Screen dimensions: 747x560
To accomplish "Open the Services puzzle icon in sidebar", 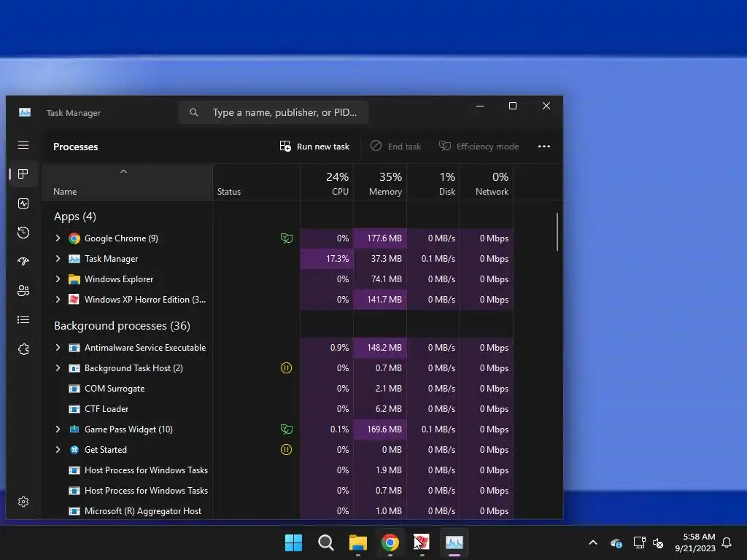I will pyautogui.click(x=23, y=349).
